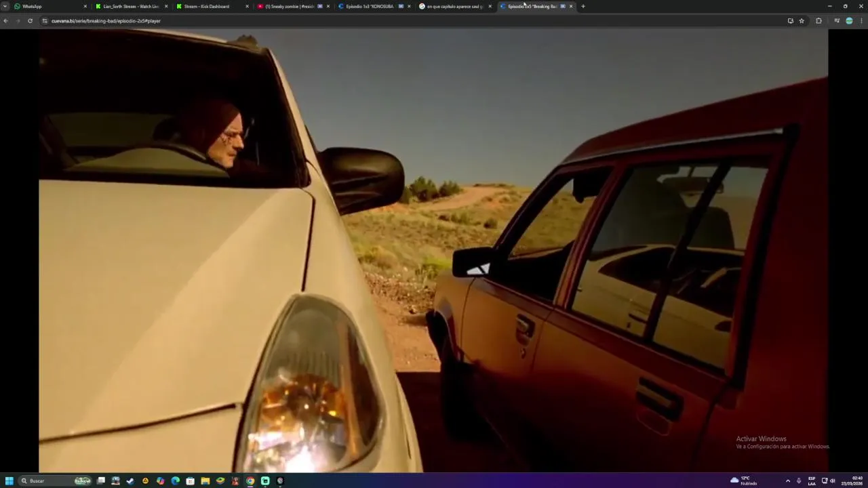Open the Windows Start menu
This screenshot has width=868, height=488.
9,481
